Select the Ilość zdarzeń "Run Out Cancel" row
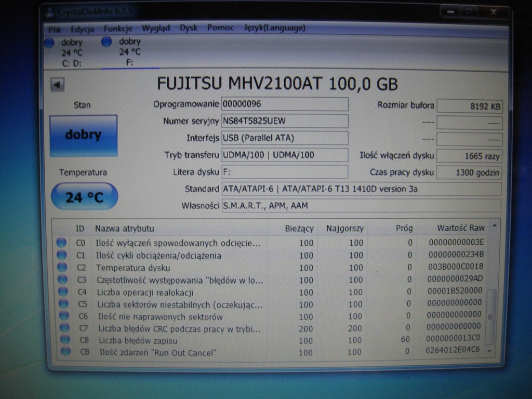Screen dimensions: 532x399 [270, 352]
